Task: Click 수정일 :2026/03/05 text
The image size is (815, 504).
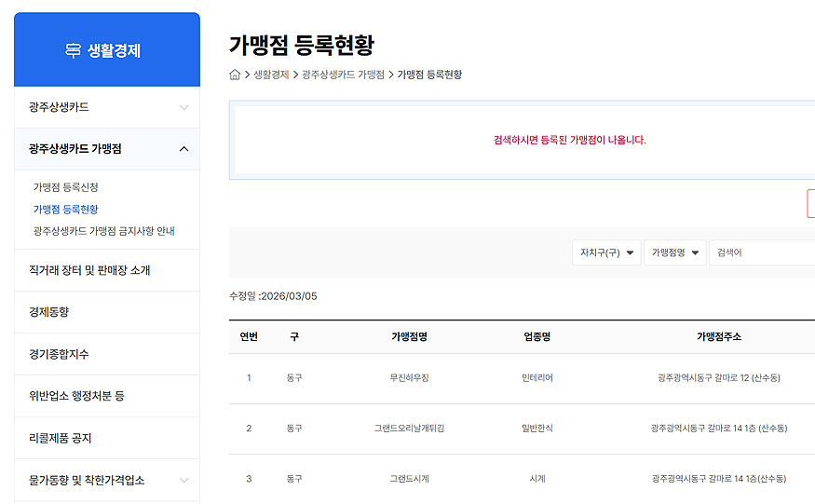Action: (x=274, y=296)
